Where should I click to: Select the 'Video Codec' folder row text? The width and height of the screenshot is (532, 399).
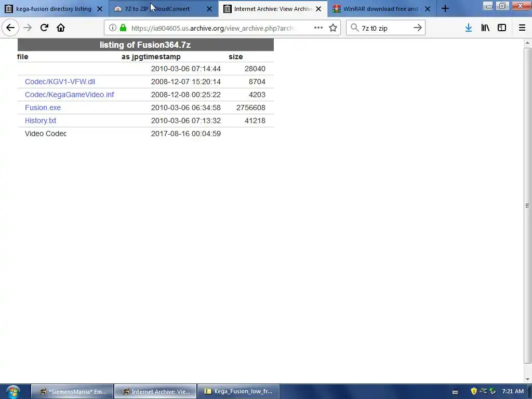pyautogui.click(x=46, y=134)
